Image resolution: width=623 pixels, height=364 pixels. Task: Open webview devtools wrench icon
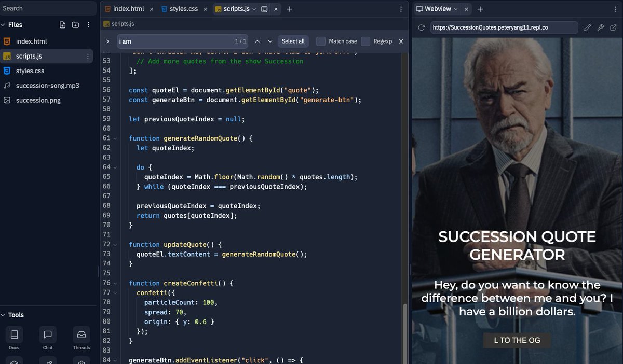click(x=600, y=27)
